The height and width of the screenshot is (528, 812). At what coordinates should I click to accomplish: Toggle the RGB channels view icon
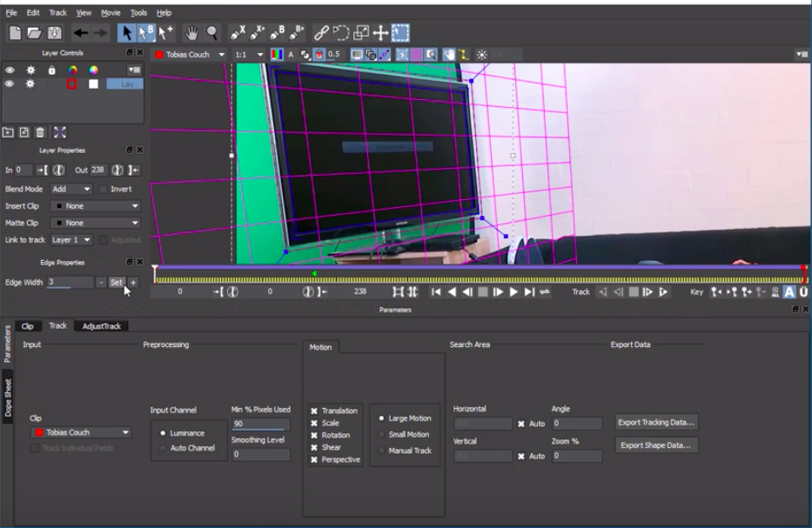(x=277, y=54)
